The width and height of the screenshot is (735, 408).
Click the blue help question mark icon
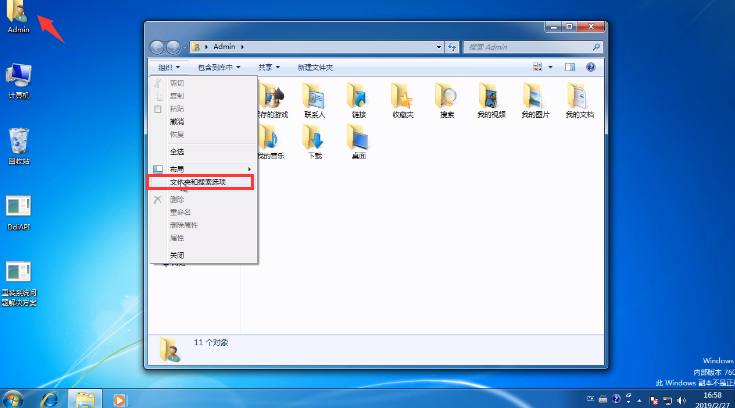click(590, 67)
